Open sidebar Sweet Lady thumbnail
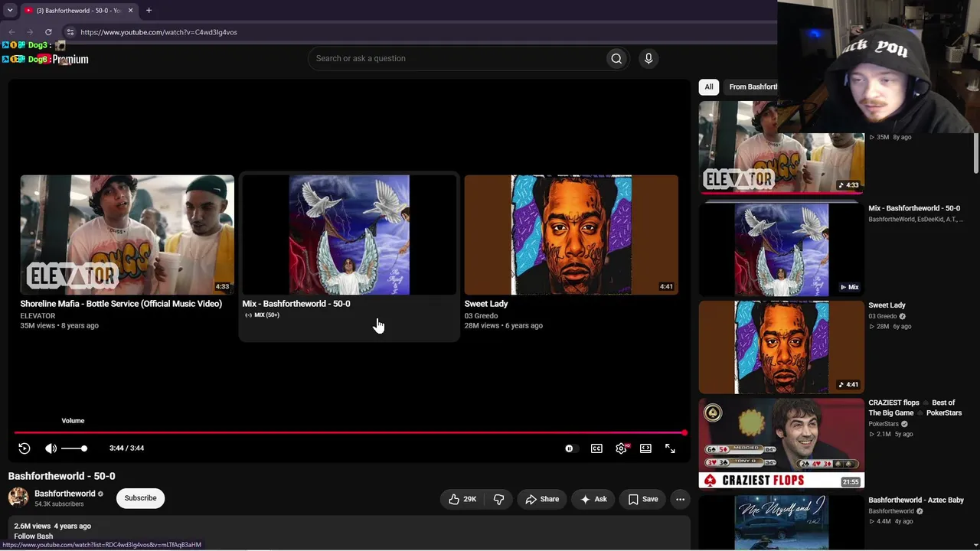The width and height of the screenshot is (980, 551). pyautogui.click(x=781, y=347)
